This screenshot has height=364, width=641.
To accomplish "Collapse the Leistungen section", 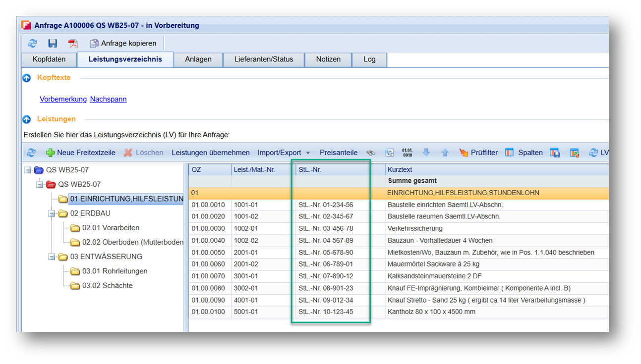I will click(x=27, y=119).
